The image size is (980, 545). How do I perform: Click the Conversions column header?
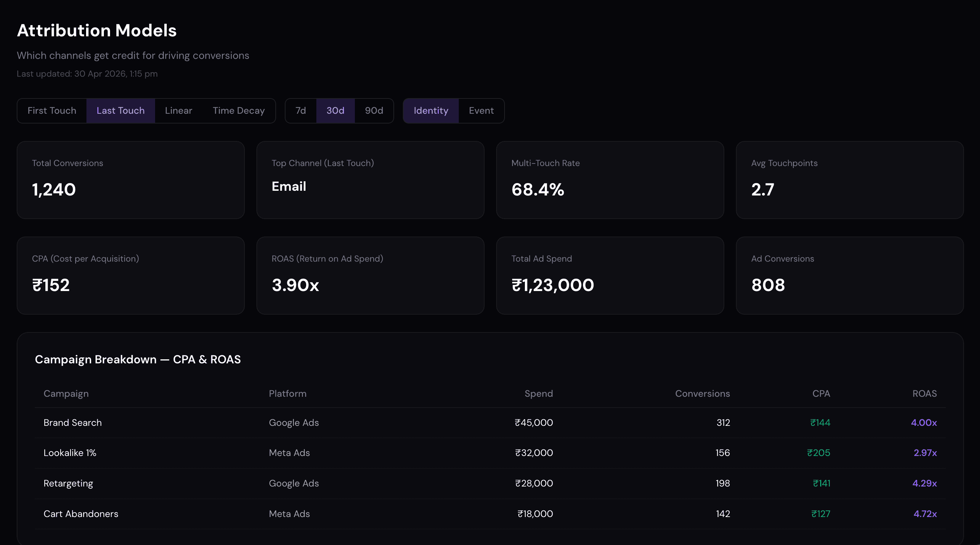click(x=702, y=393)
